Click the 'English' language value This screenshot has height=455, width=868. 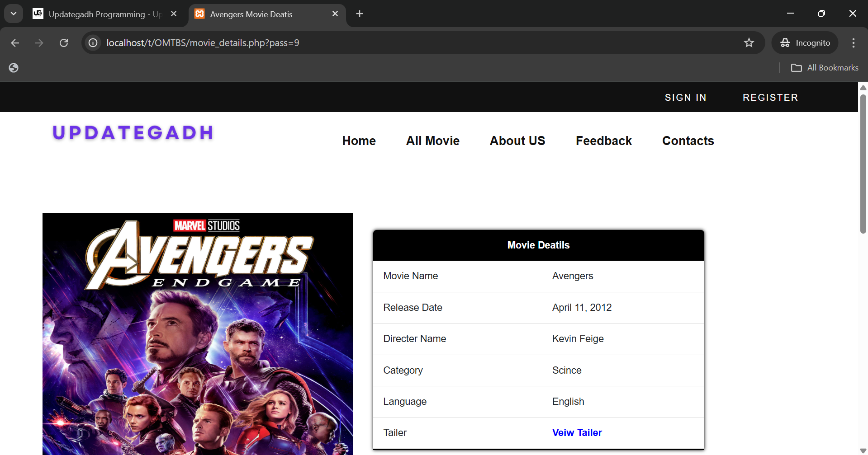568,402
